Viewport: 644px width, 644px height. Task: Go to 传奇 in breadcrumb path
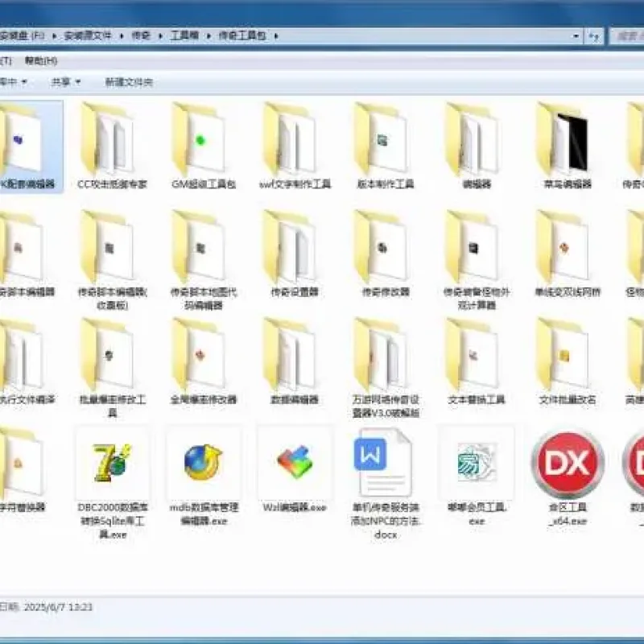point(141,36)
